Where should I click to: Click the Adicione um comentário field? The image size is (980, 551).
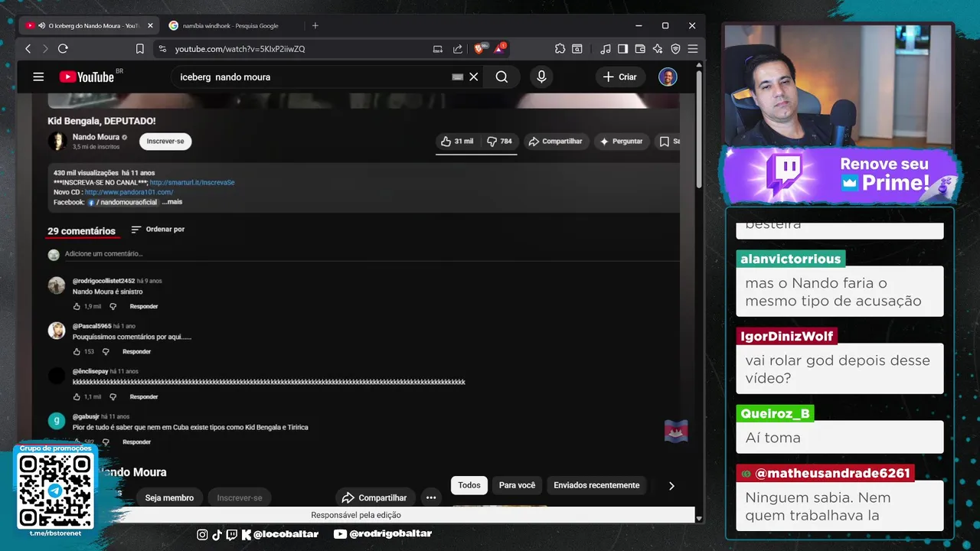tap(371, 254)
